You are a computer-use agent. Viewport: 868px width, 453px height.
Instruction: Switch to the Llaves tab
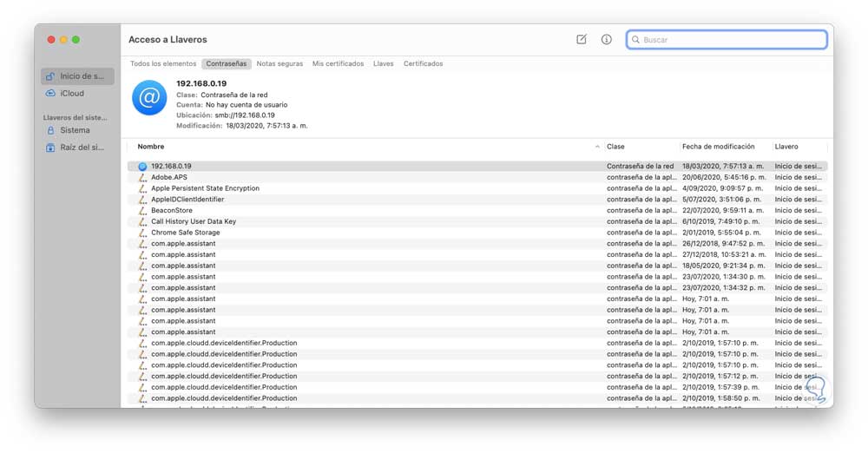[383, 63]
